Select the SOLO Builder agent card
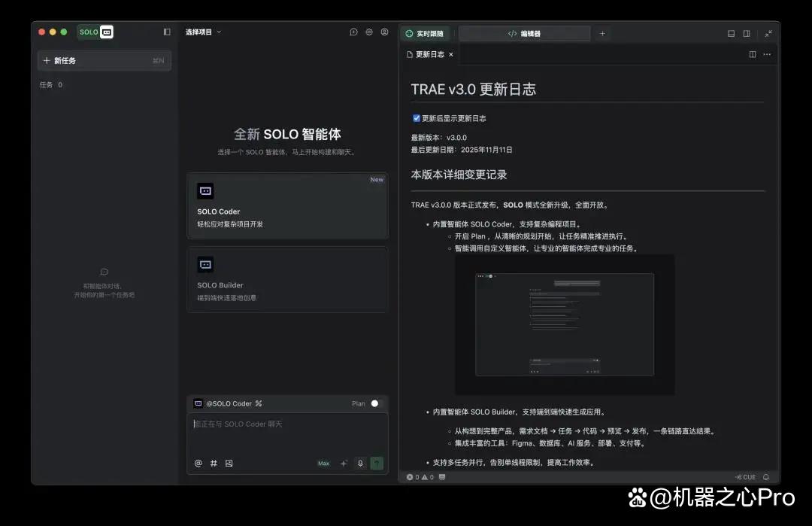The height and width of the screenshot is (526, 812). coord(287,280)
